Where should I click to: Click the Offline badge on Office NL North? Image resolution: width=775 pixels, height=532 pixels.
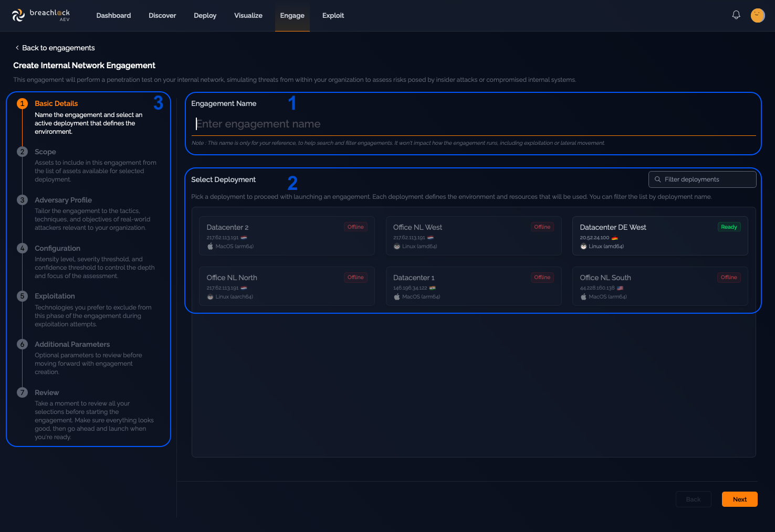[x=355, y=278]
